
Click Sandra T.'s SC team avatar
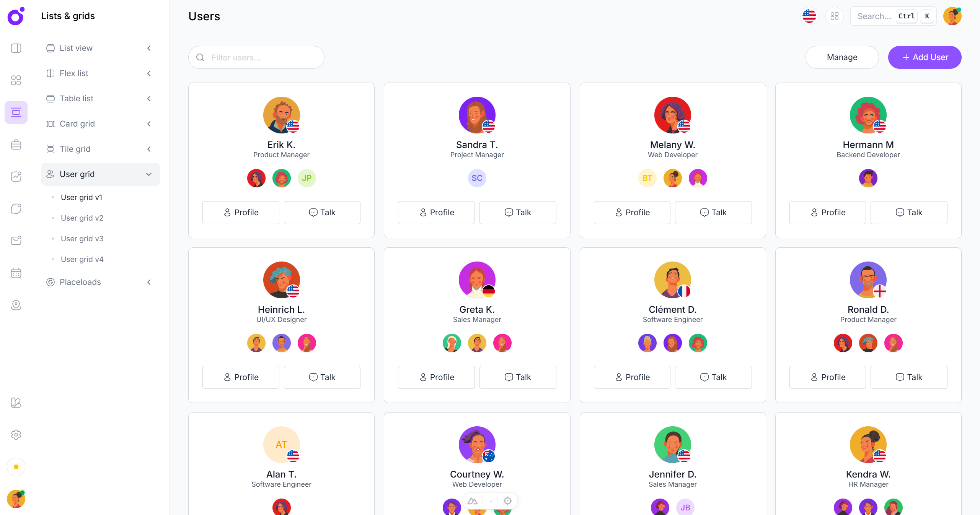[477, 178]
